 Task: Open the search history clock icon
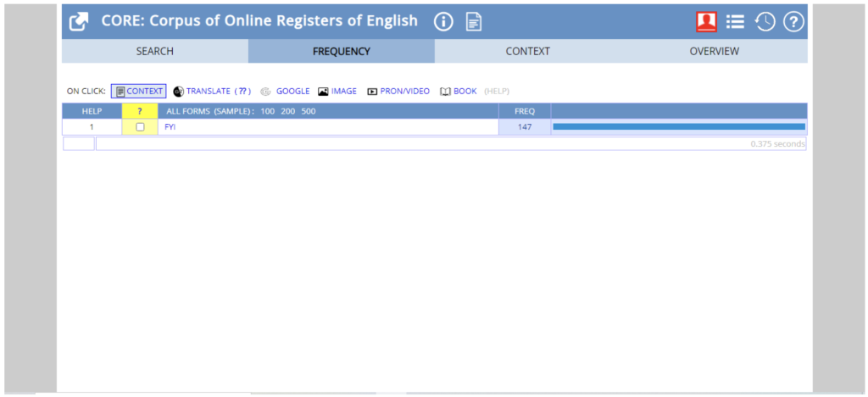[x=765, y=21]
